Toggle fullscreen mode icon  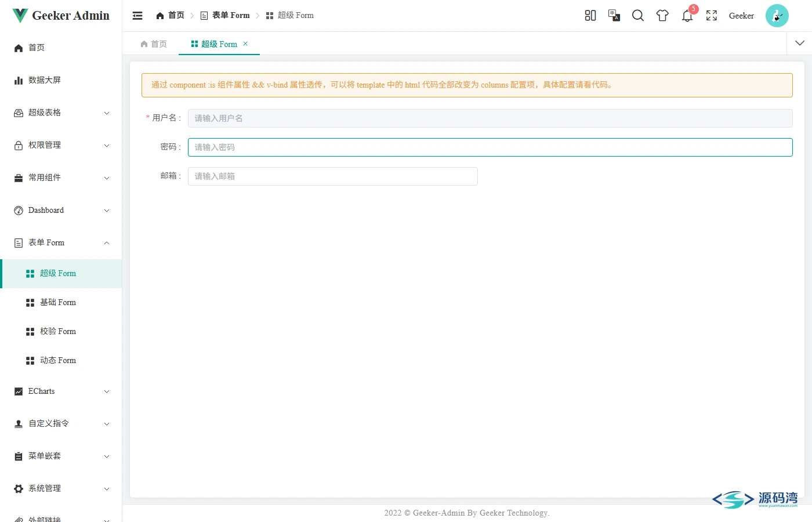click(712, 16)
